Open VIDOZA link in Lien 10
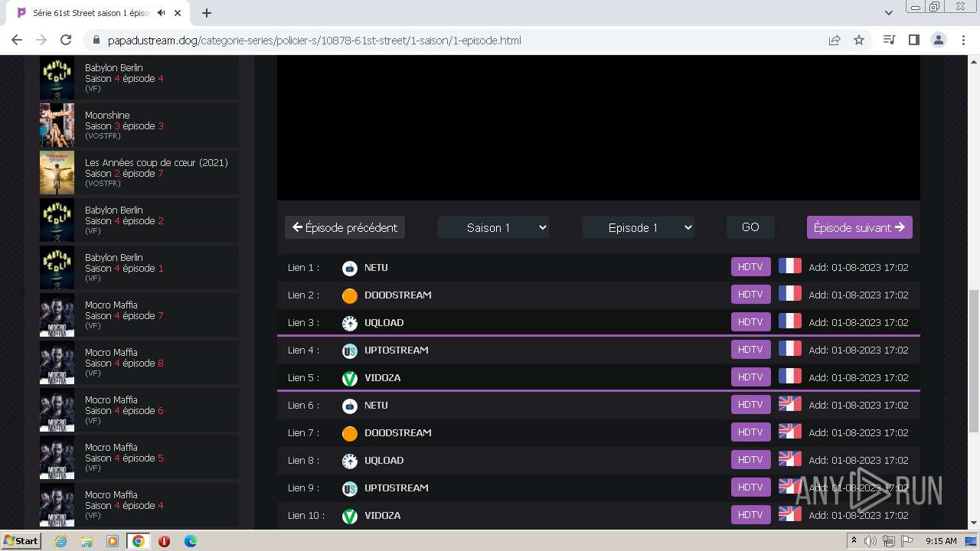 click(x=382, y=516)
